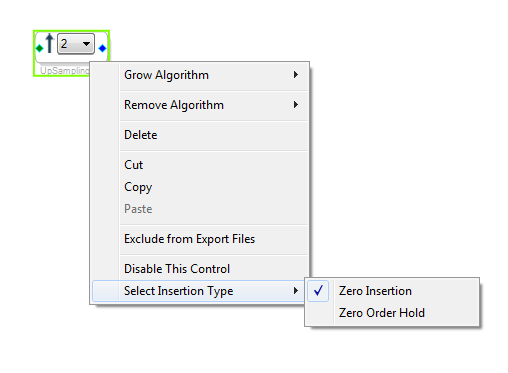Open the Remove Algorithm submenu
The height and width of the screenshot is (373, 508).
coord(200,105)
